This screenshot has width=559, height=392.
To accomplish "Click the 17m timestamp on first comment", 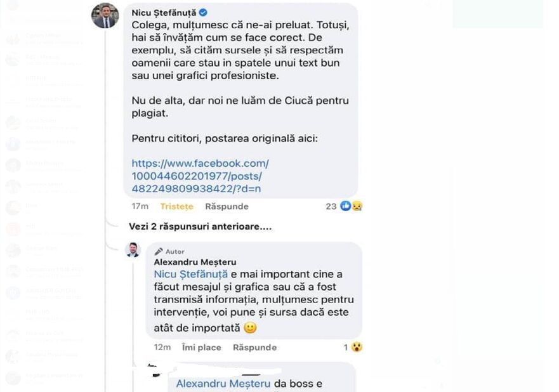I will click(x=140, y=206).
